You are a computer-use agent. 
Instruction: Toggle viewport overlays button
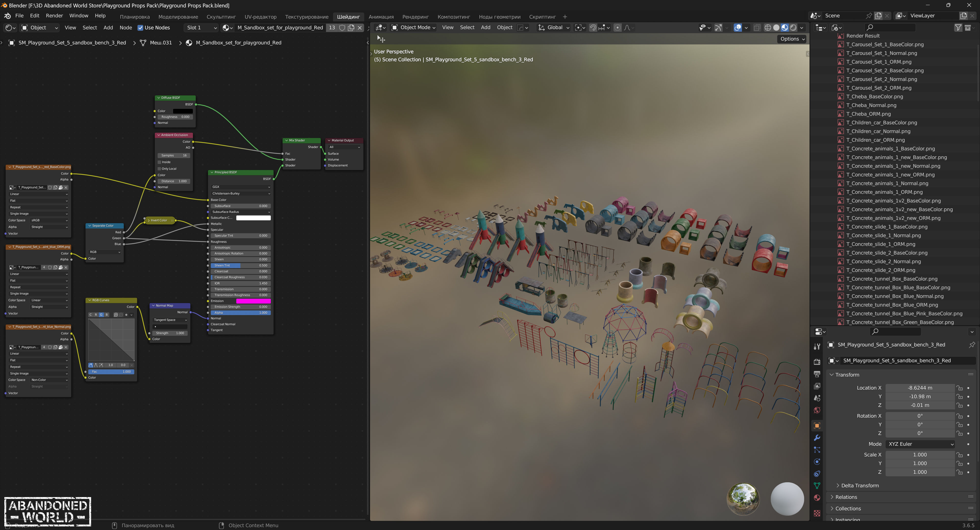pyautogui.click(x=737, y=27)
